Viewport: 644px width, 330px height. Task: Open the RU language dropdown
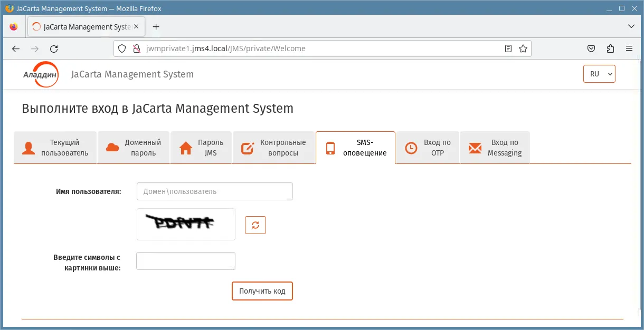click(x=599, y=74)
